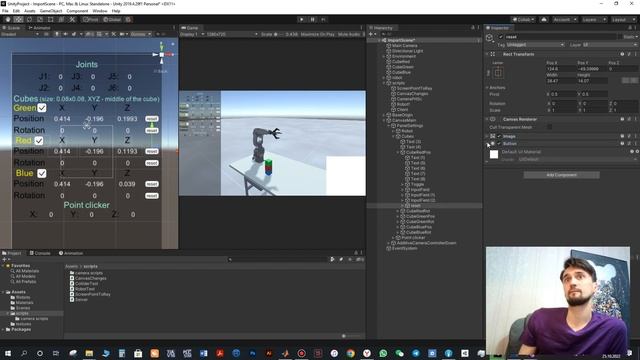Open the File menu
The image size is (640, 360).
pos(5,11)
